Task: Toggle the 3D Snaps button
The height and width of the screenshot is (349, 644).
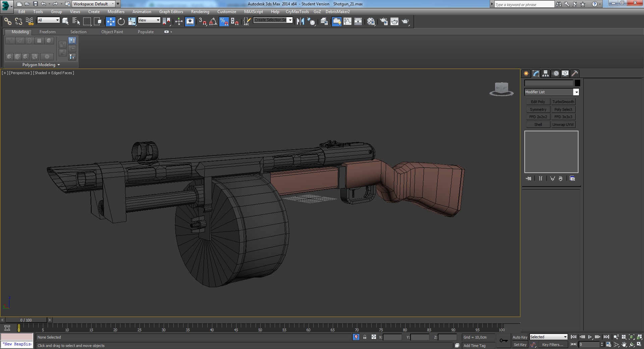Action: coord(202,21)
